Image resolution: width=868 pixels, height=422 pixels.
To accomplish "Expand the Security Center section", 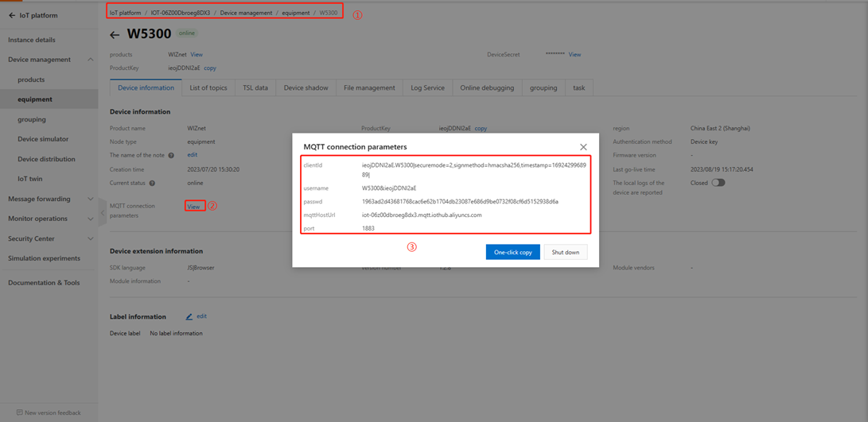I will click(x=91, y=239).
